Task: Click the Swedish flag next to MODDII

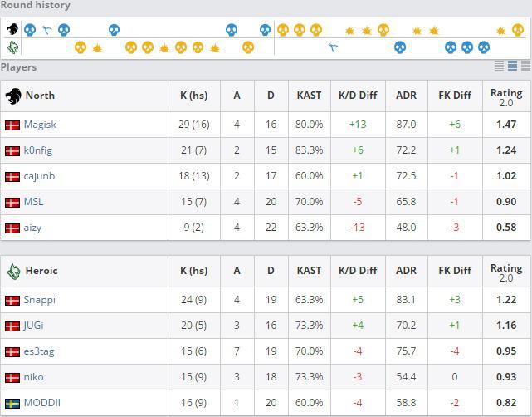Action: point(12,403)
